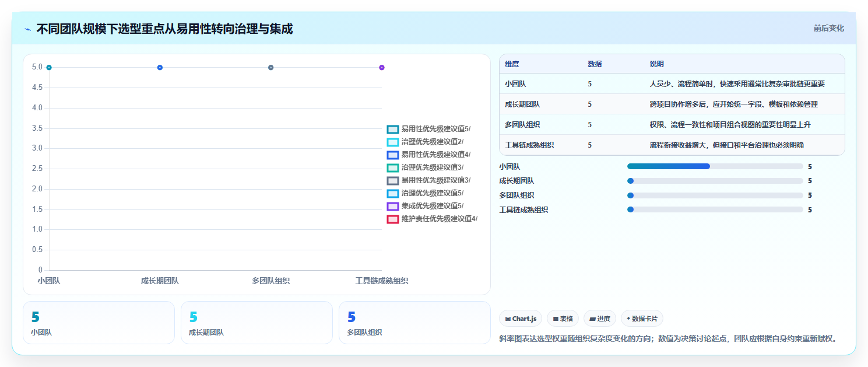Screen dimensions: 868x367
Task: Open the 成长期团队 value card
Action: (x=256, y=323)
